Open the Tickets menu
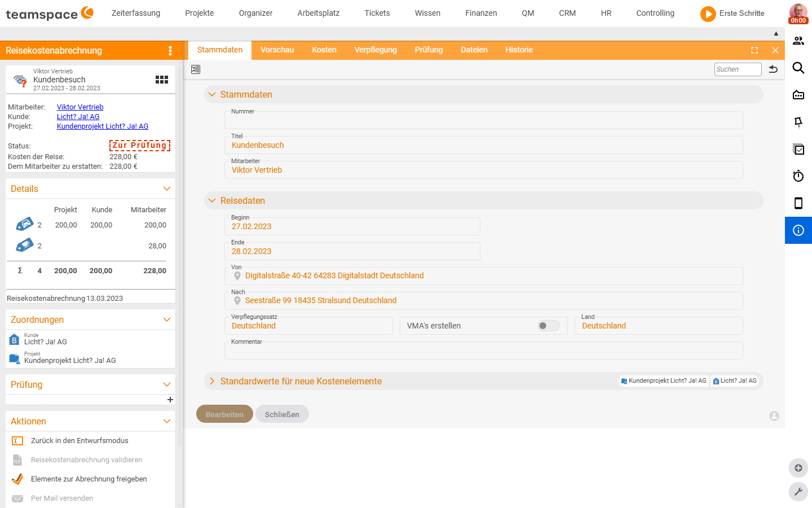 pos(377,14)
